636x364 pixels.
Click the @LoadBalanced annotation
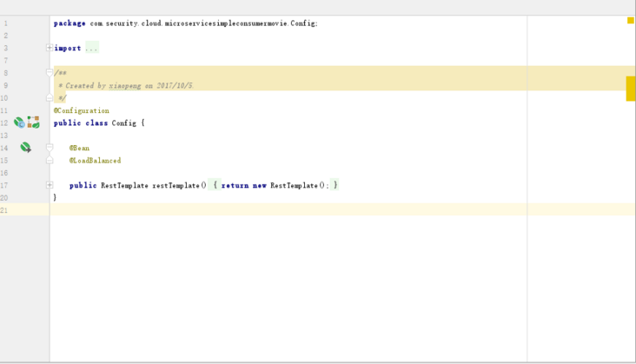click(x=95, y=161)
